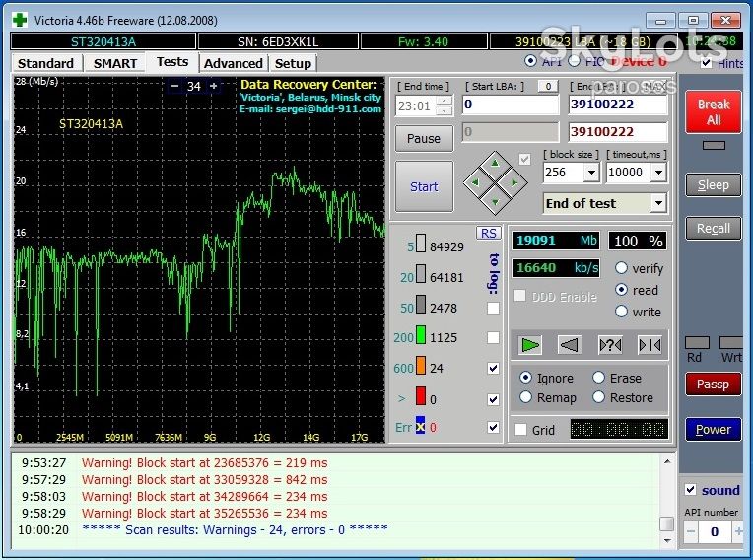Toggle log checkbox for Err blocks
Screen dimensions: 753x560
coord(493,427)
